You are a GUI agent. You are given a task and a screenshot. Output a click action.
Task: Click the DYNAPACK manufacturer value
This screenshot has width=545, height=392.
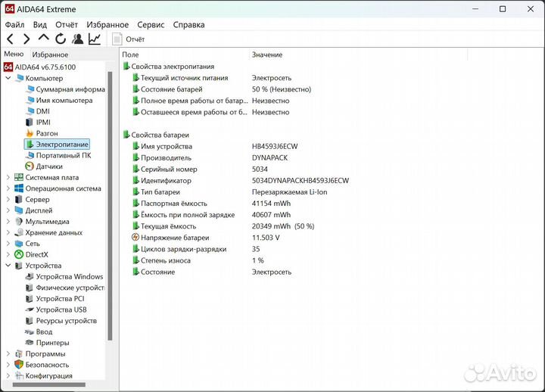[x=269, y=157]
